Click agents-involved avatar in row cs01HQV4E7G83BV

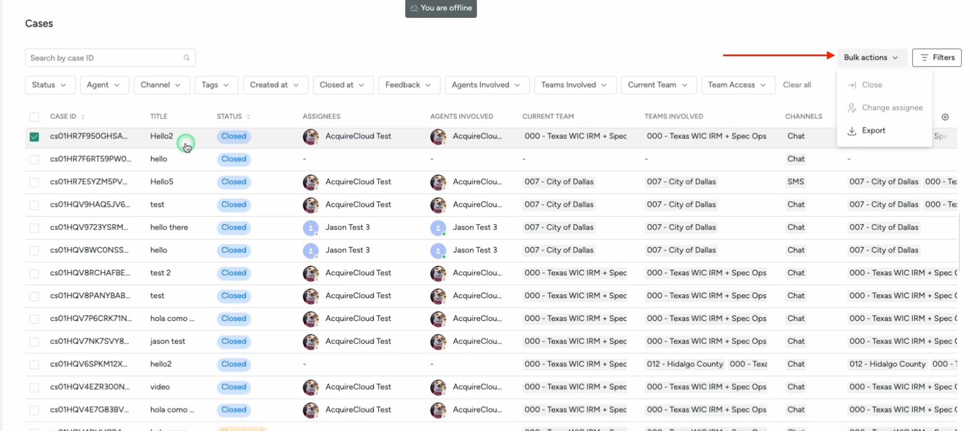tap(438, 410)
